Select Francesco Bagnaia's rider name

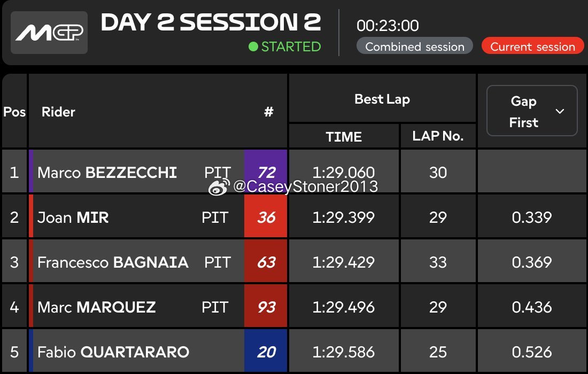point(113,262)
